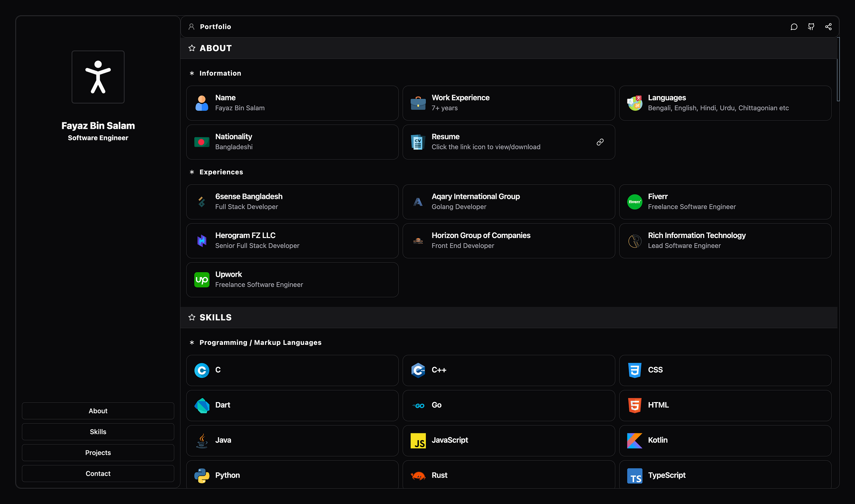Viewport: 855px width, 504px height.
Task: Go to Projects in sidebar navigation
Action: pos(98,452)
